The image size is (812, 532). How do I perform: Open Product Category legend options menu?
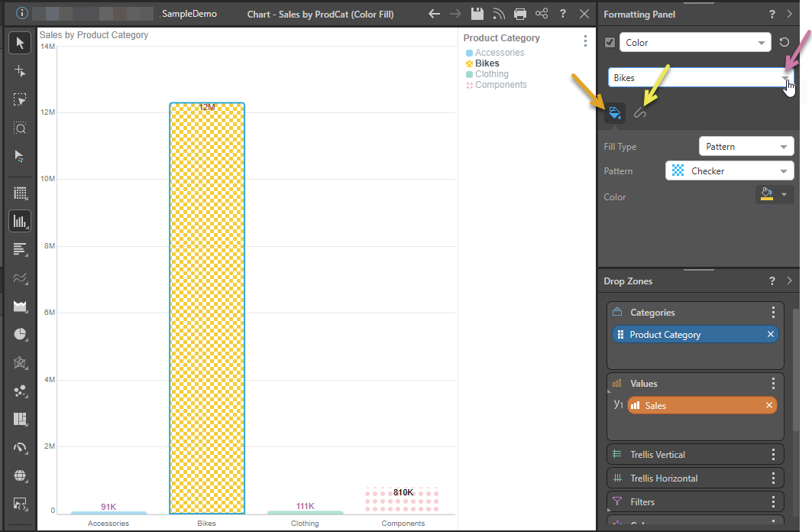coord(585,41)
